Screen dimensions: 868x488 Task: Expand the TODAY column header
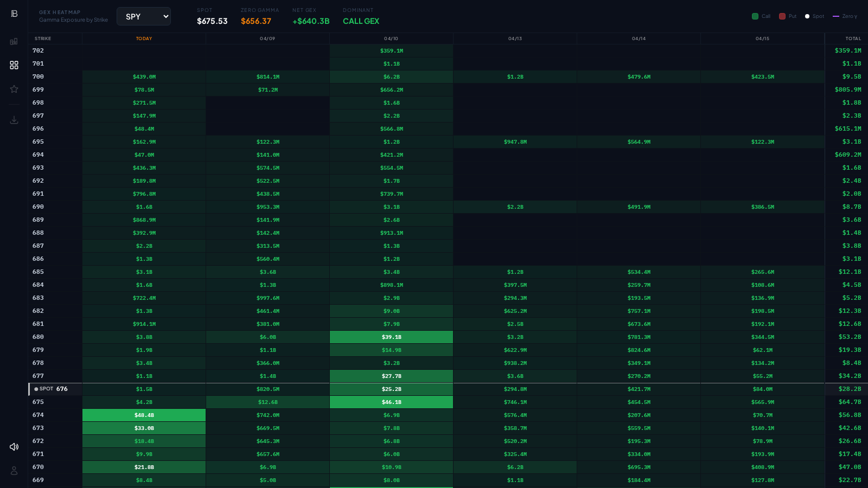pos(144,38)
